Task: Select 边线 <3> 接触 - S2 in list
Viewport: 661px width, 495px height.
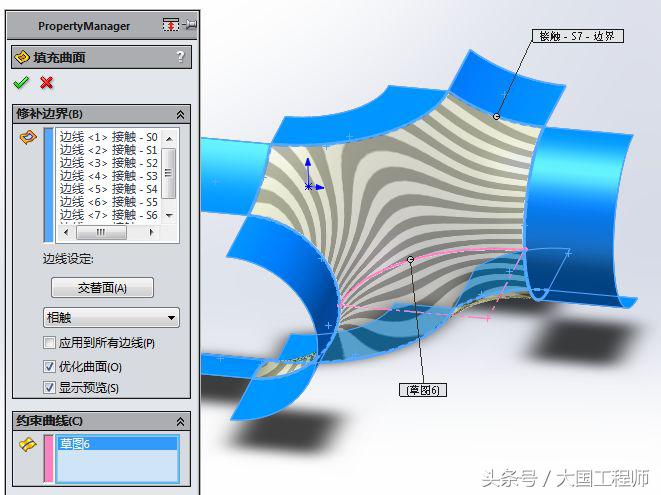Action: (108, 163)
